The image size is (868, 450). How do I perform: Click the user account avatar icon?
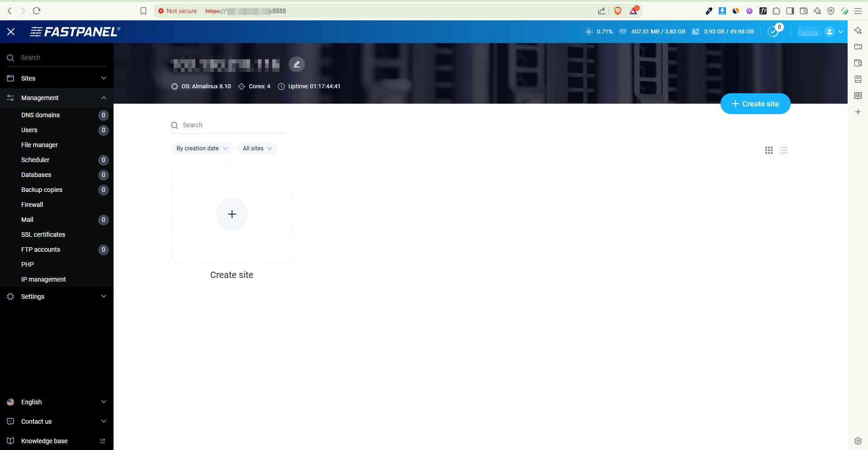click(829, 32)
